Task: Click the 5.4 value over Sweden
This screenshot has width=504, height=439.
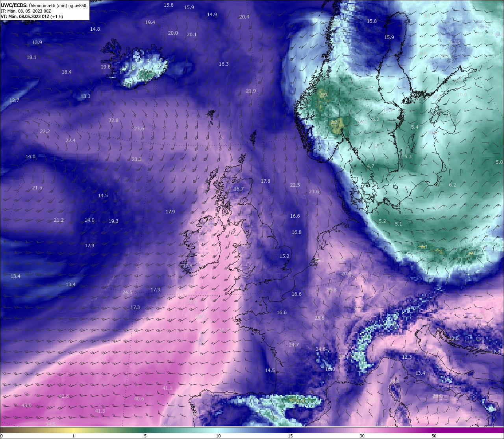Action: [x=415, y=127]
